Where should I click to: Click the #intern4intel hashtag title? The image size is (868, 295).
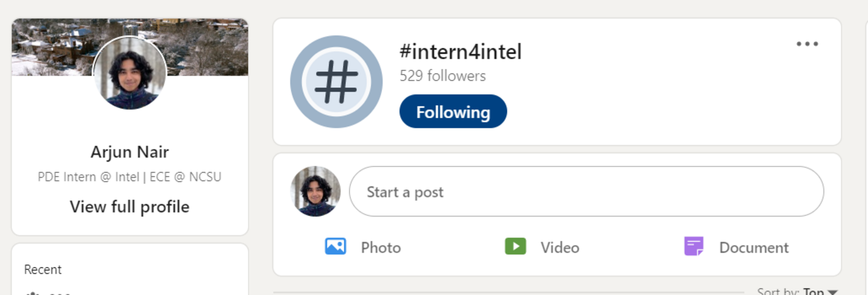[460, 52]
